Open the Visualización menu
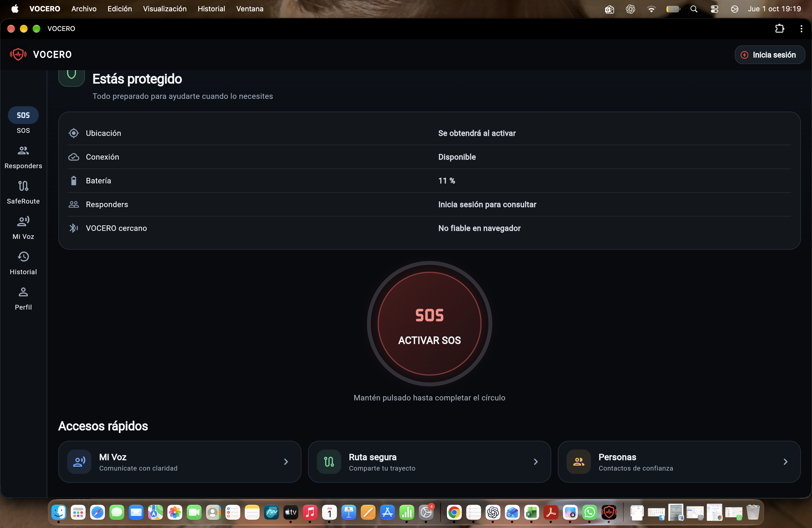 tap(165, 9)
